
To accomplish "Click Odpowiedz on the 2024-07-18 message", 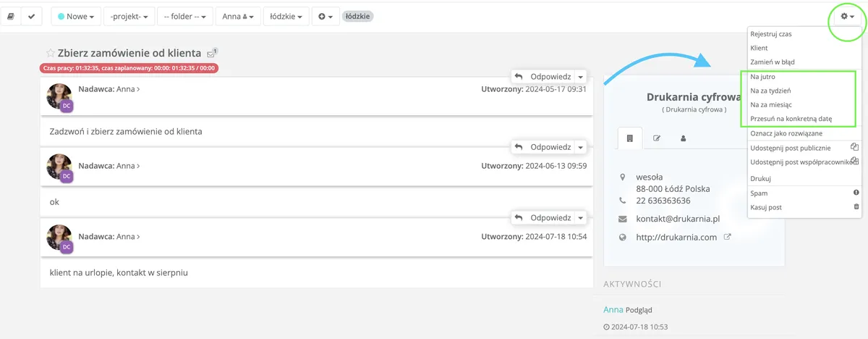I will tap(543, 217).
